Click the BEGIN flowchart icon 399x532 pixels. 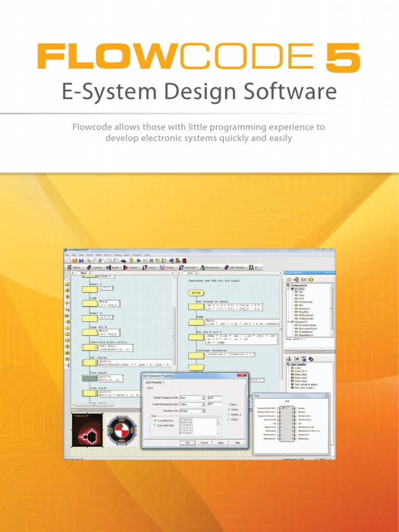pyautogui.click(x=196, y=292)
